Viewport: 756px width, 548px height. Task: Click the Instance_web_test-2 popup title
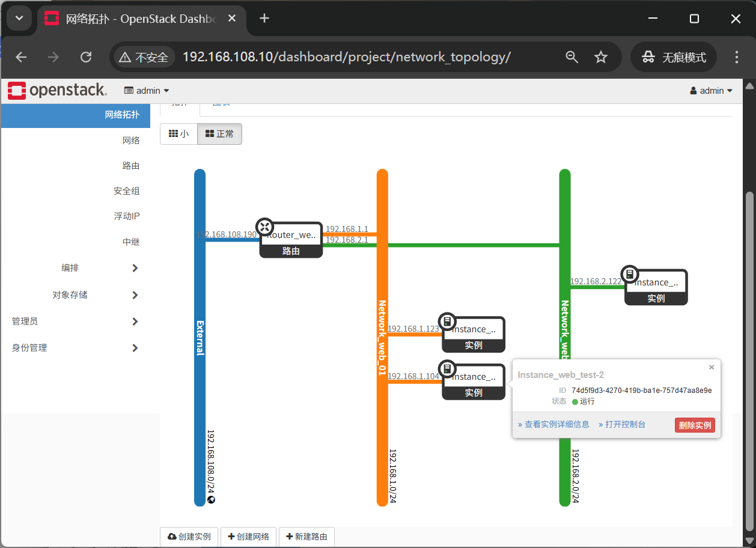pos(561,375)
